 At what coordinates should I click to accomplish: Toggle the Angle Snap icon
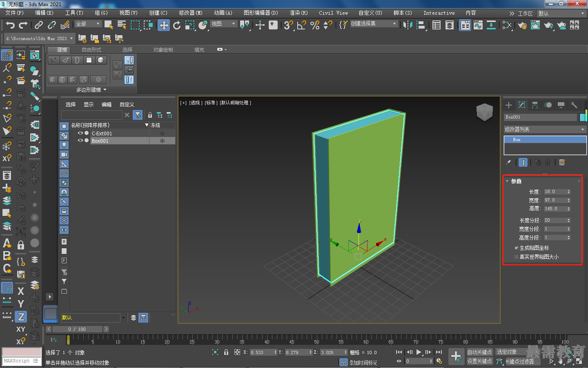click(x=301, y=25)
